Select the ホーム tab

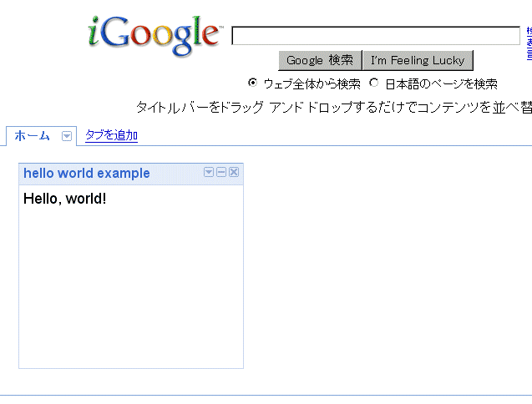(x=33, y=136)
